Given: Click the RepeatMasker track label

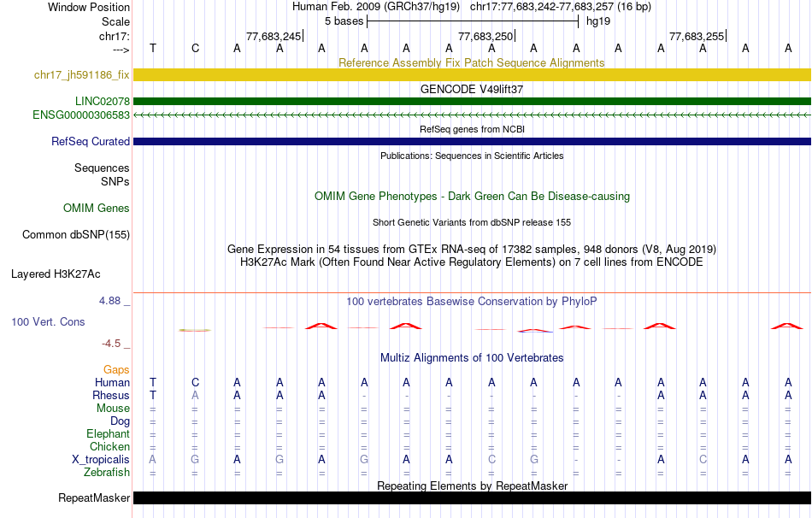Looking at the screenshot, I should 94,497.
